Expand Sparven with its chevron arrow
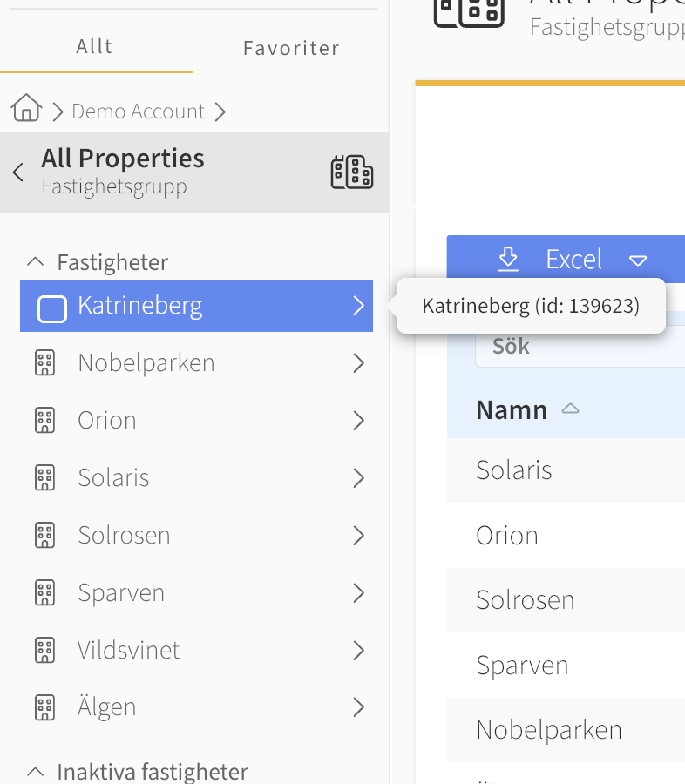The image size is (685, 784). (x=359, y=593)
